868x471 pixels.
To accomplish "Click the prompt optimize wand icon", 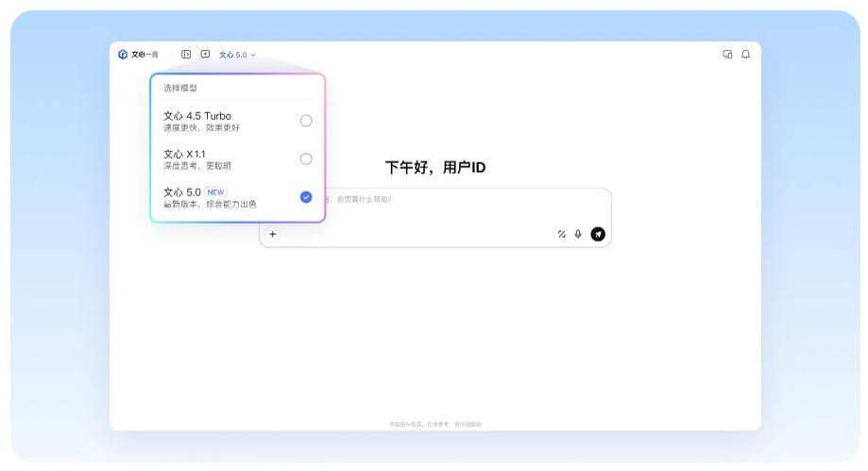I will click(x=562, y=234).
